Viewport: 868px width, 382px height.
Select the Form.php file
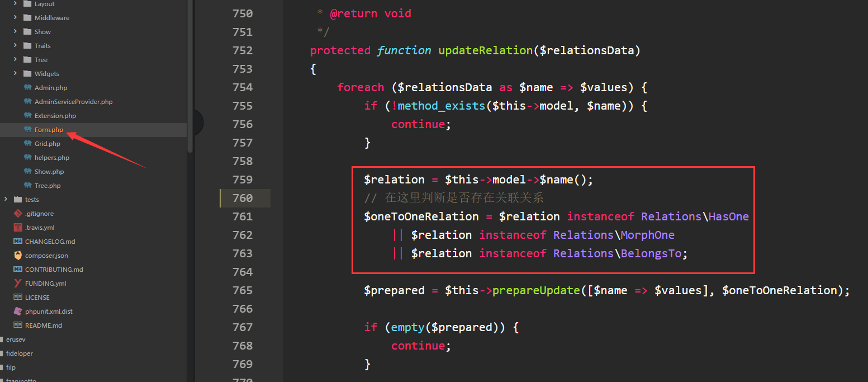click(x=49, y=130)
